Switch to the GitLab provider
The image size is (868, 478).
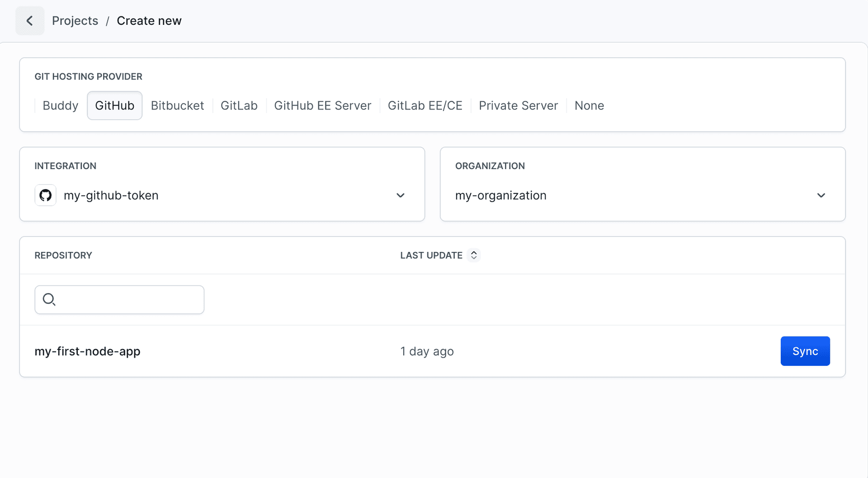[x=239, y=105]
